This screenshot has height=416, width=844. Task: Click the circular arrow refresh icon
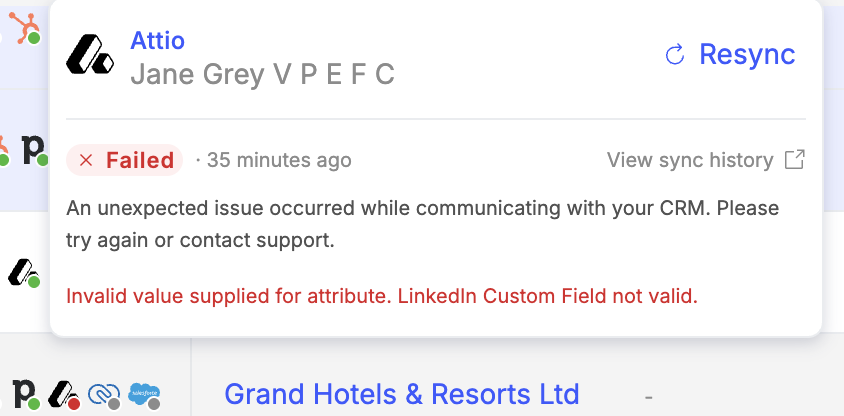[x=675, y=55]
